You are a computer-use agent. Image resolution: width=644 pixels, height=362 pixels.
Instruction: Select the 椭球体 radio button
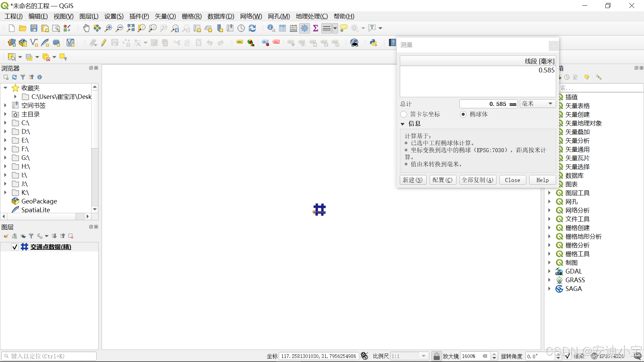pos(463,114)
